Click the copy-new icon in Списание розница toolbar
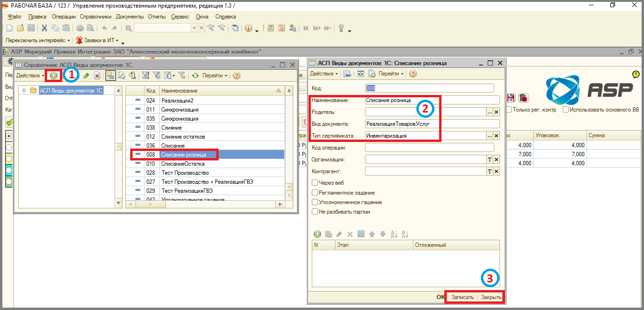 (x=372, y=74)
